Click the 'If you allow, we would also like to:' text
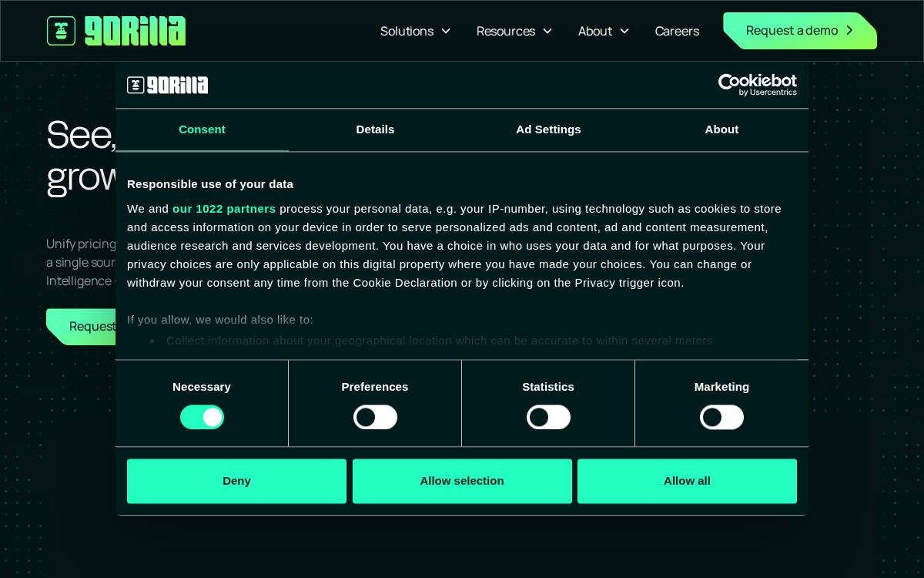Image resolution: width=924 pixels, height=578 pixels. pos(220,320)
